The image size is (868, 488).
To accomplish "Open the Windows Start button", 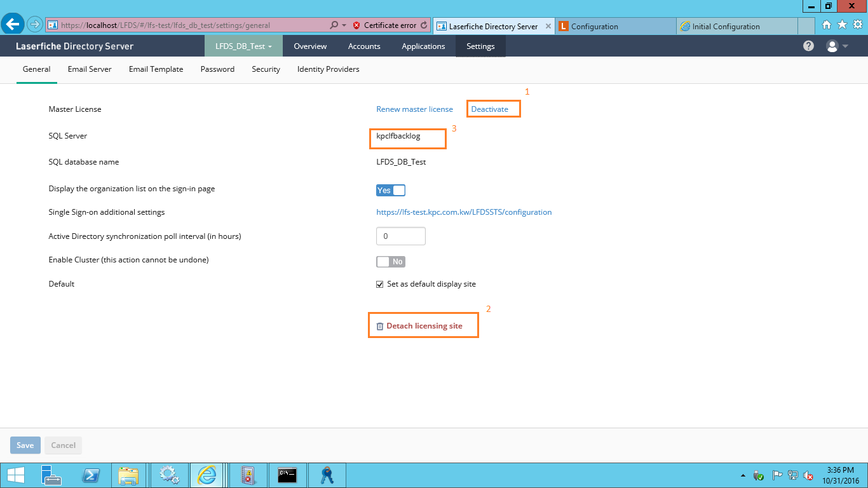I will [x=15, y=475].
